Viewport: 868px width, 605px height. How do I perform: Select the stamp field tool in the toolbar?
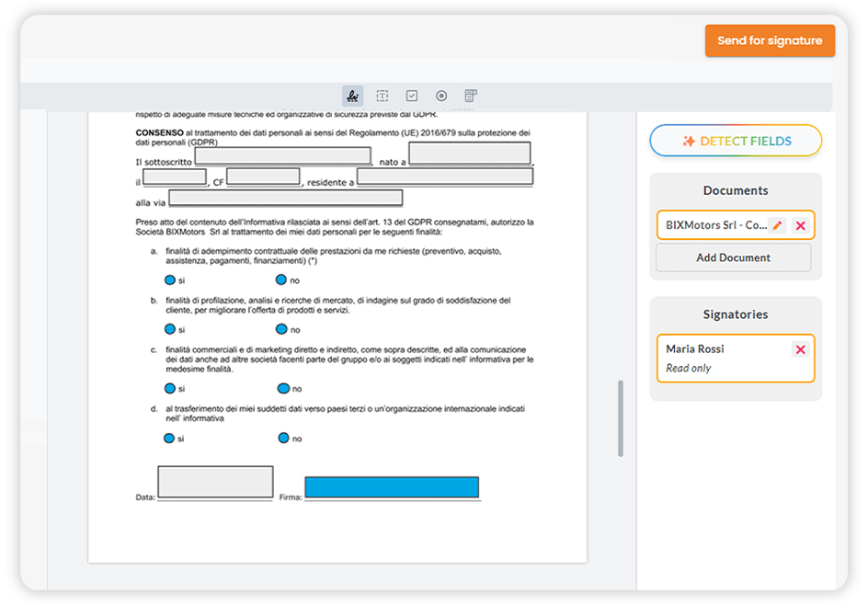coord(470,95)
